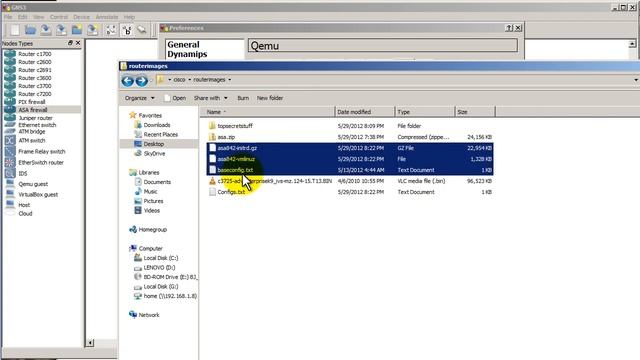Viewport: 640px width, 360px height.
Task: Select Host node icon
Action: point(10,204)
